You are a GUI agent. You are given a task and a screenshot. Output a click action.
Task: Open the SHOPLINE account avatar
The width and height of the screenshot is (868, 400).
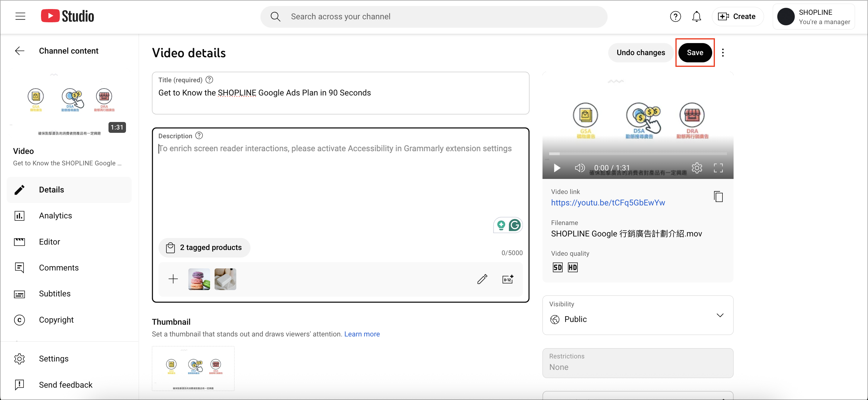point(786,17)
